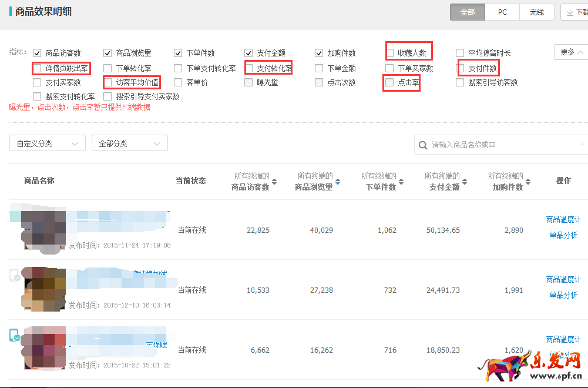Uncheck the 商品访客数 indicator checkbox
588x388 pixels.
(38, 53)
